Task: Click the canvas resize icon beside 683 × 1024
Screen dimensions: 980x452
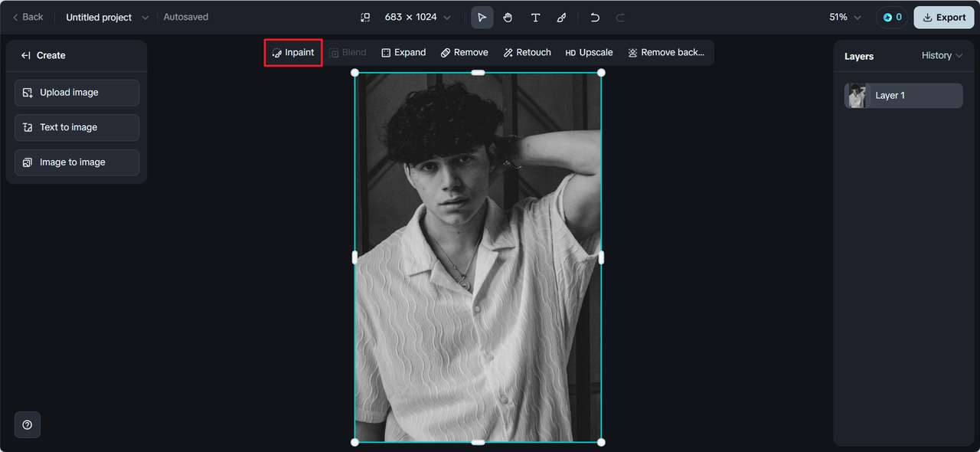Action: [365, 17]
